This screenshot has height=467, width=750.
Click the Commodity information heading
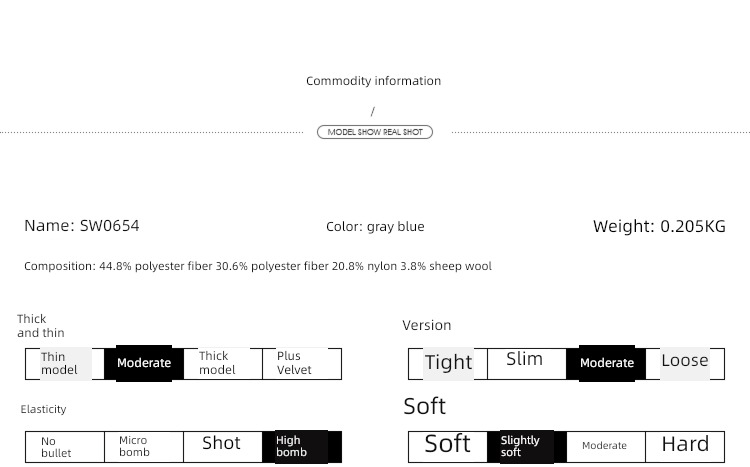coord(374,81)
